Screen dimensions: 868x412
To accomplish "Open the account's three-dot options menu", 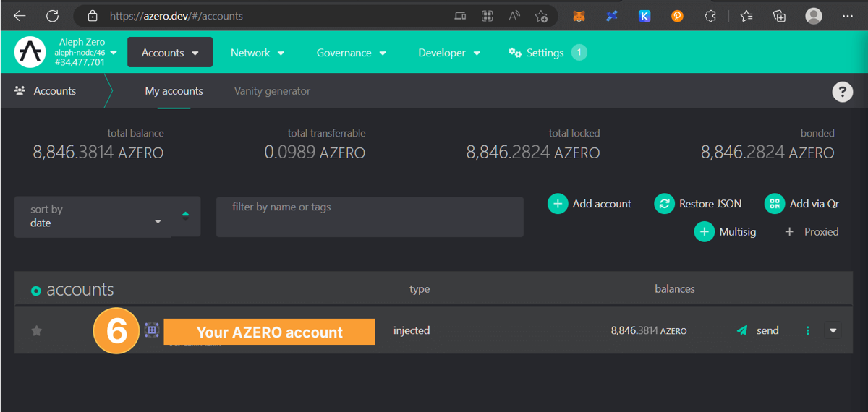I will [808, 330].
